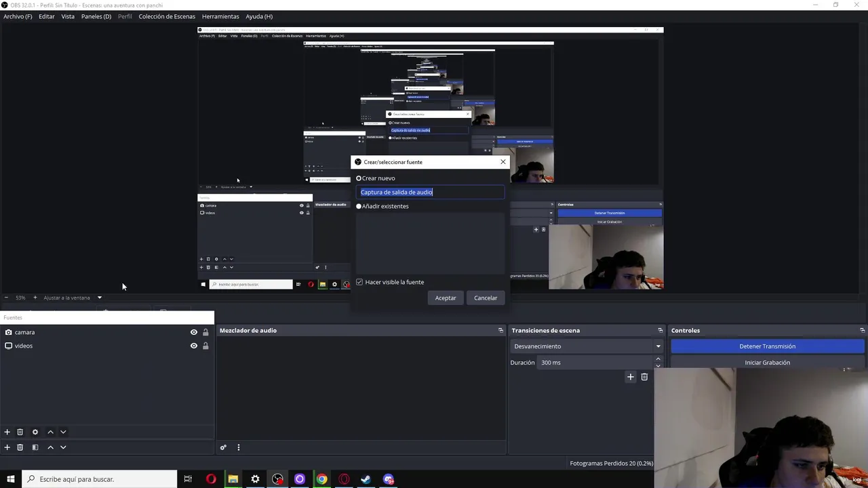868x488 pixels.
Task: Add source plus in the gear-icon toolbar
Action: (x=7, y=432)
